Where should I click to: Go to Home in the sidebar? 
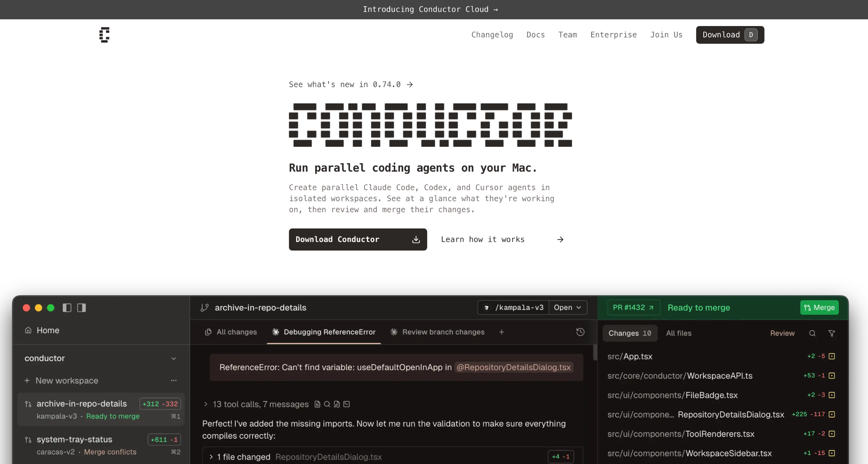(42, 330)
